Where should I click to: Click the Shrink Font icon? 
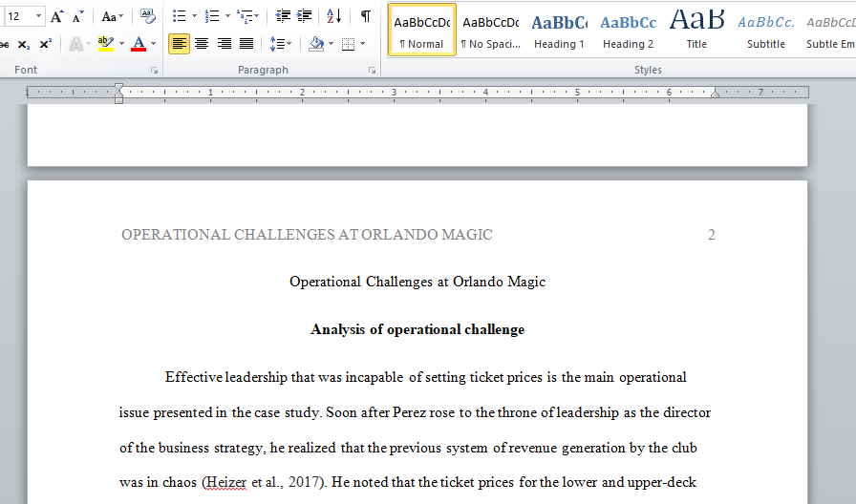click(x=77, y=16)
